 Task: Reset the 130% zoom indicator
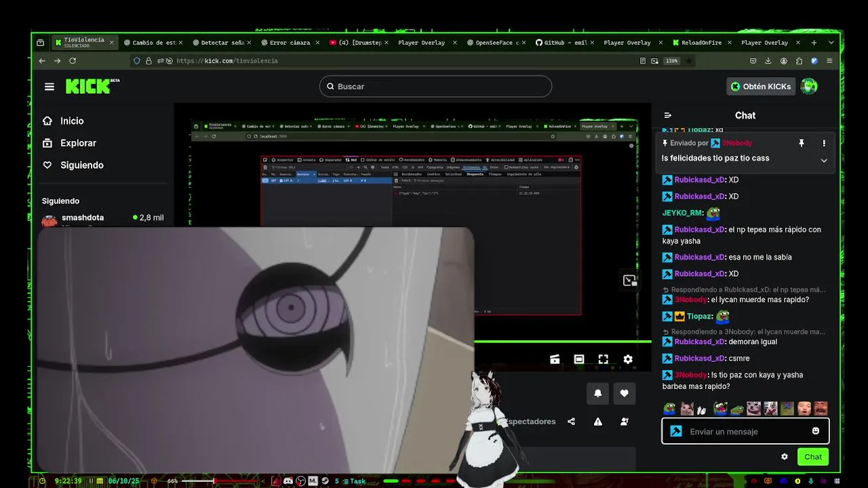[x=671, y=61]
